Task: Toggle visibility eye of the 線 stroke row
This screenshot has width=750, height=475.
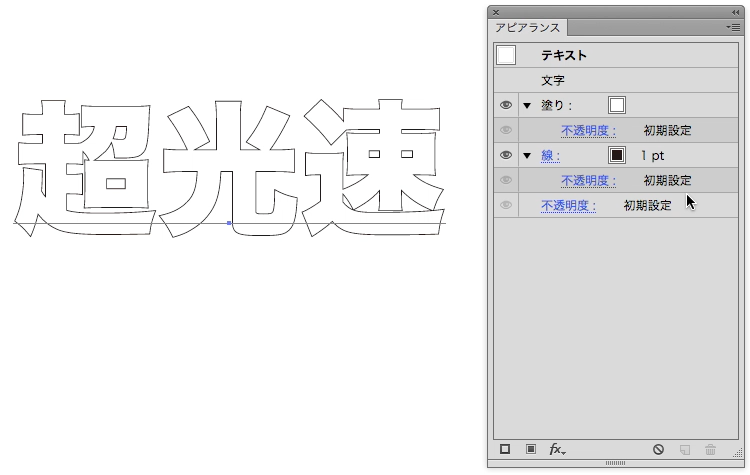Action: (505, 155)
